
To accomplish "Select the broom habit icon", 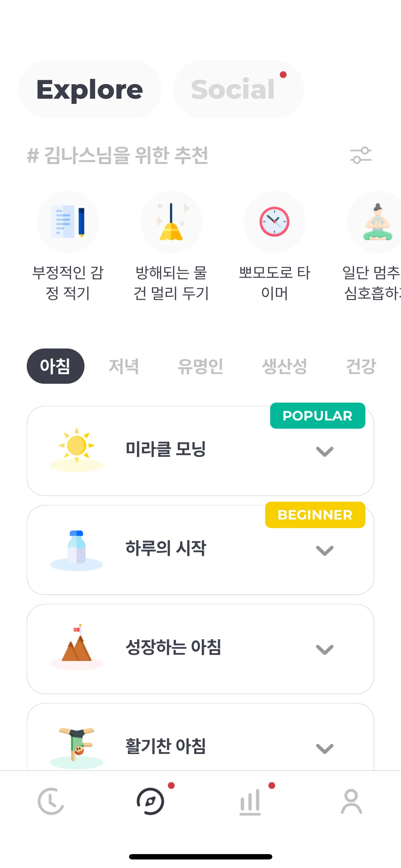I will [171, 222].
